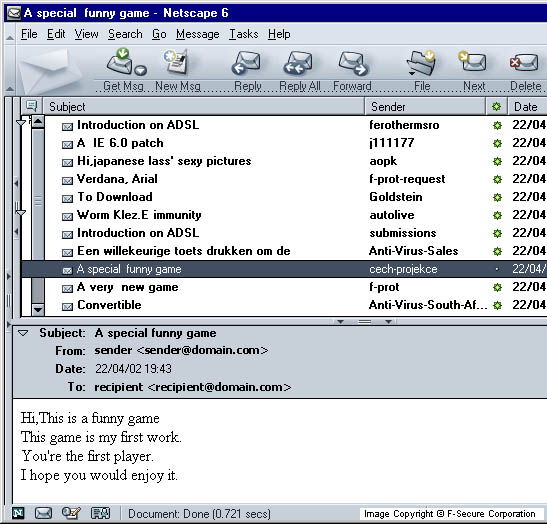Click recipient <recipient@domain.com> address
This screenshot has height=524, width=547.
click(x=193, y=387)
